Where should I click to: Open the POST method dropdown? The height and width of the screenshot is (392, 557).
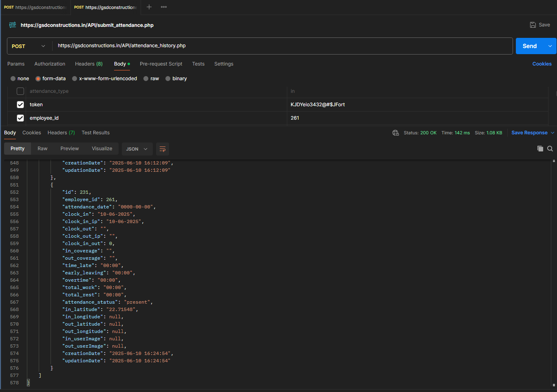(29, 46)
